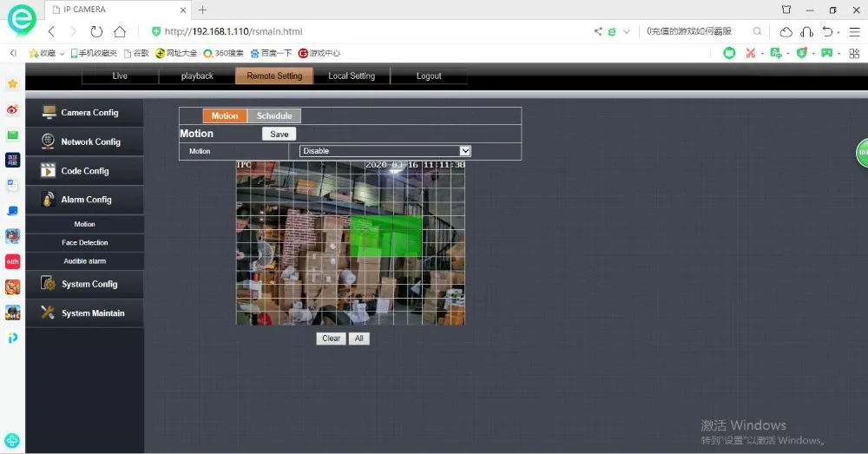Select the orange Motion sub-tab

[x=225, y=115]
